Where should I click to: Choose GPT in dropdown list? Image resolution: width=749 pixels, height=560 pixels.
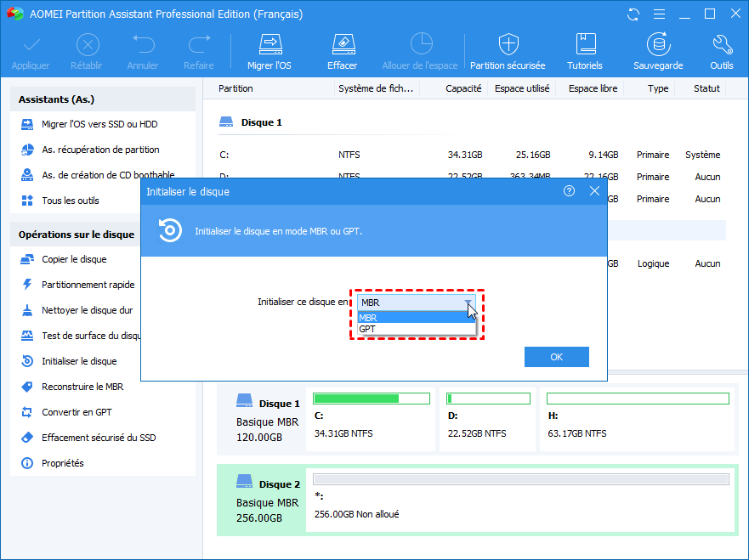(x=416, y=329)
